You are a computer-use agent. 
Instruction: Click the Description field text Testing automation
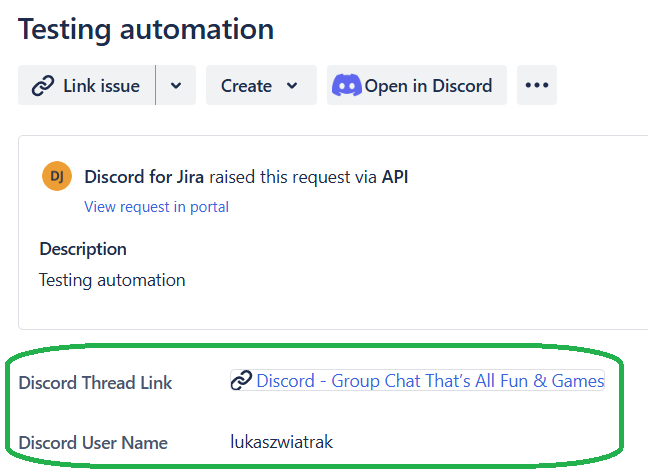pos(112,280)
